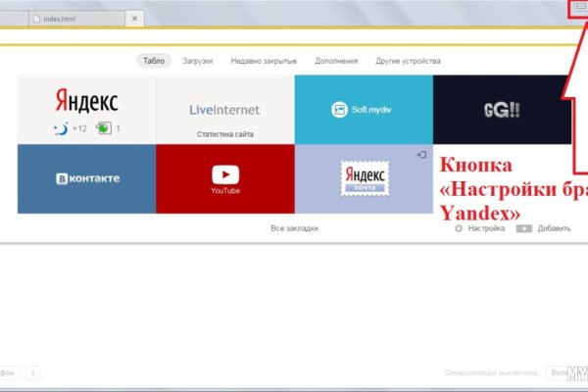This screenshot has height=392, width=588.
Task: Click the green traffic icon on Яндекс tile
Action: click(102, 128)
